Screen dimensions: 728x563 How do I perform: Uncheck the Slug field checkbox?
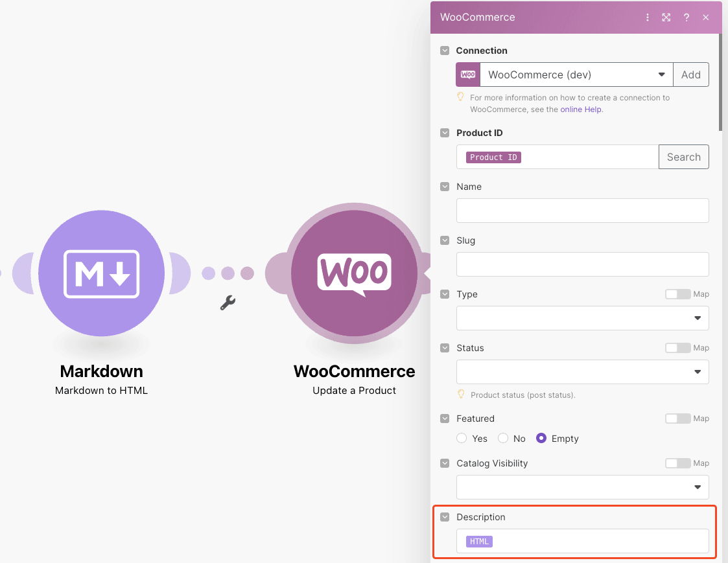(445, 240)
